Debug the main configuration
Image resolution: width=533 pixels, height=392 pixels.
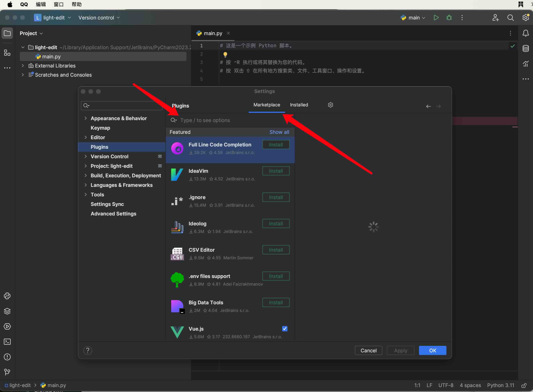tap(449, 18)
